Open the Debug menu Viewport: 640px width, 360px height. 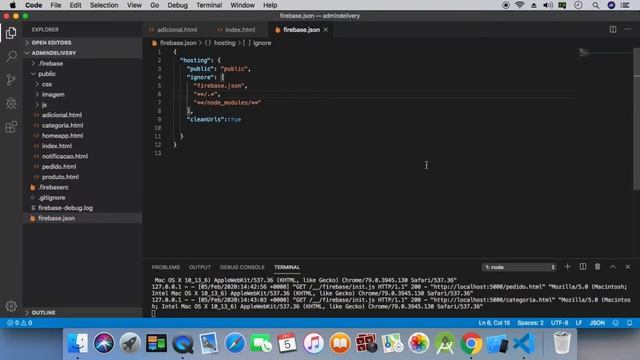click(x=178, y=5)
